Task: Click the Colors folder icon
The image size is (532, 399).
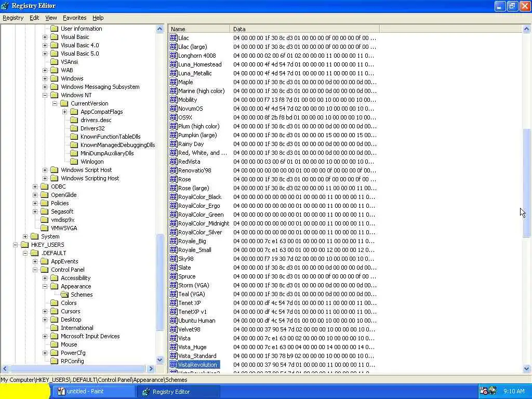Action: (x=54, y=303)
